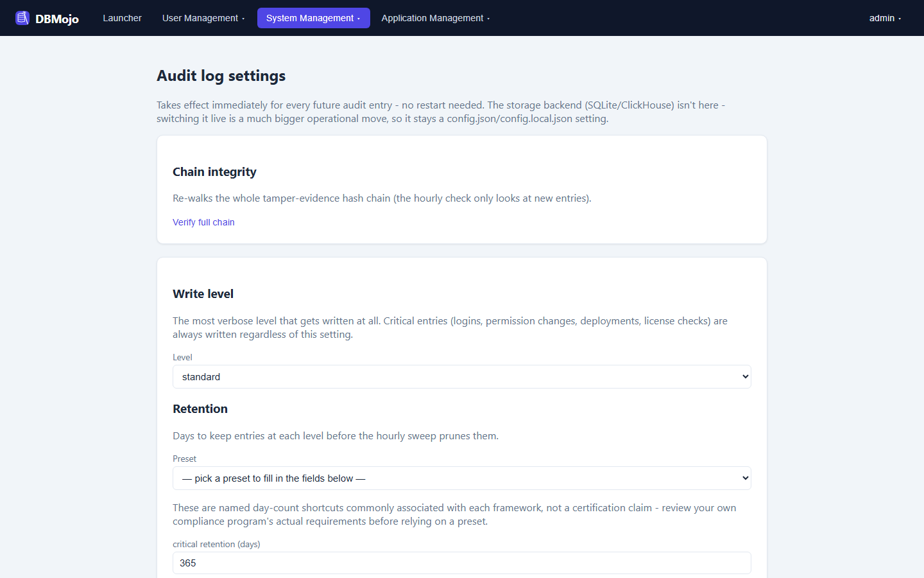Viewport: 924px width, 578px height.
Task: Open the Application Management menu
Action: 436,18
